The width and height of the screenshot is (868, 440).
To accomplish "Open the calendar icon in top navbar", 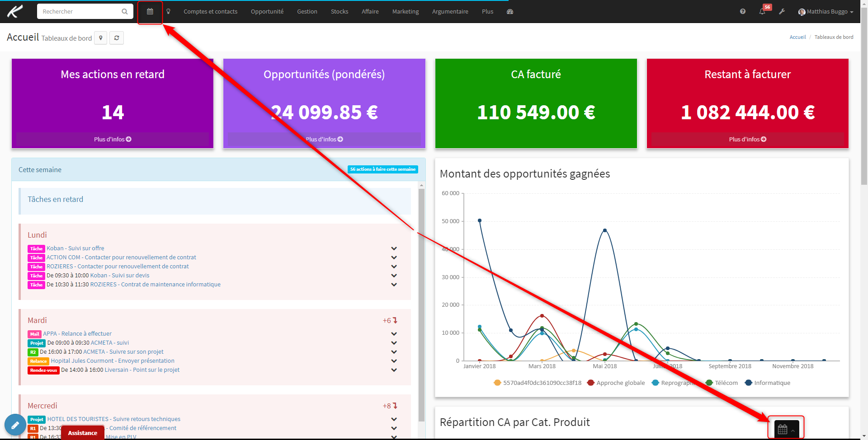I will point(150,12).
